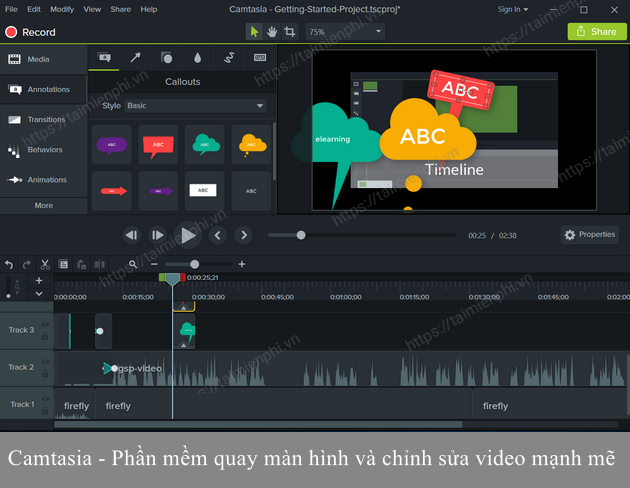Select the Transitions tab in sidebar

pos(42,120)
